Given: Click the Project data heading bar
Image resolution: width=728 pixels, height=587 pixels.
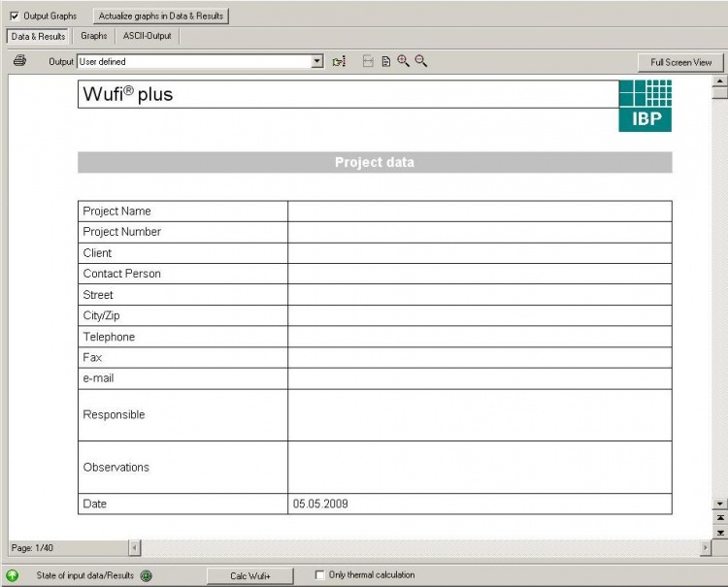Looking at the screenshot, I should 375,162.
